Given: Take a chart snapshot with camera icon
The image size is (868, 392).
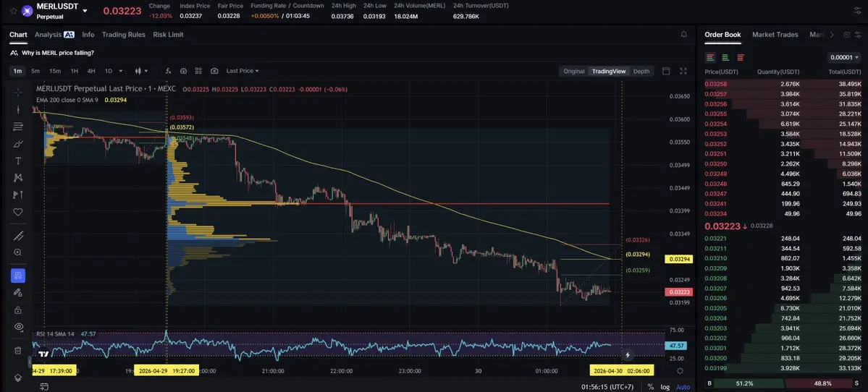Looking at the screenshot, I should pyautogui.click(x=214, y=71).
